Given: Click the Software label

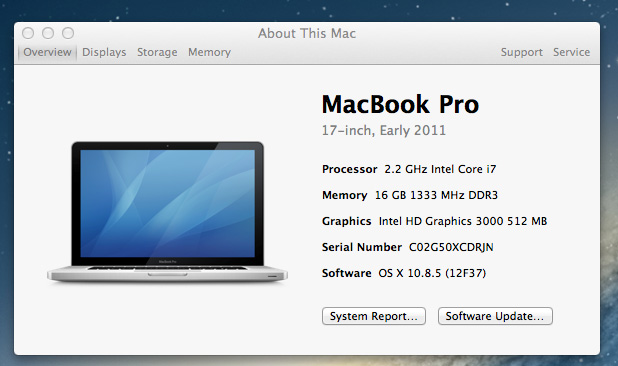Looking at the screenshot, I should (346, 273).
